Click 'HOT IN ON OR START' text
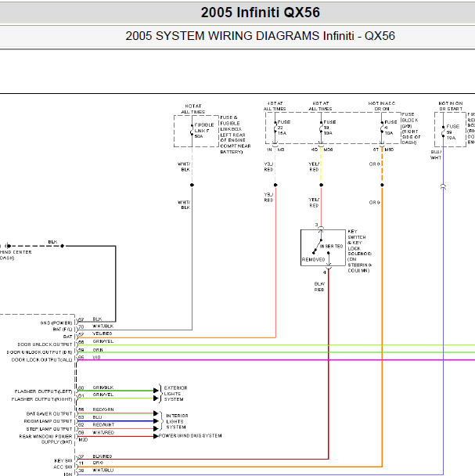Image resolution: width=475 pixels, height=476 pixels. (x=451, y=106)
